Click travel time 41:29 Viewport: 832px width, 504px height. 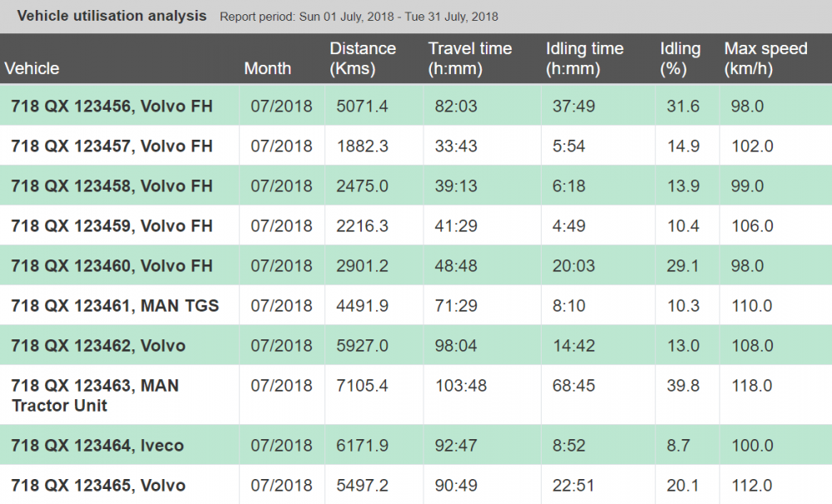coord(456,226)
